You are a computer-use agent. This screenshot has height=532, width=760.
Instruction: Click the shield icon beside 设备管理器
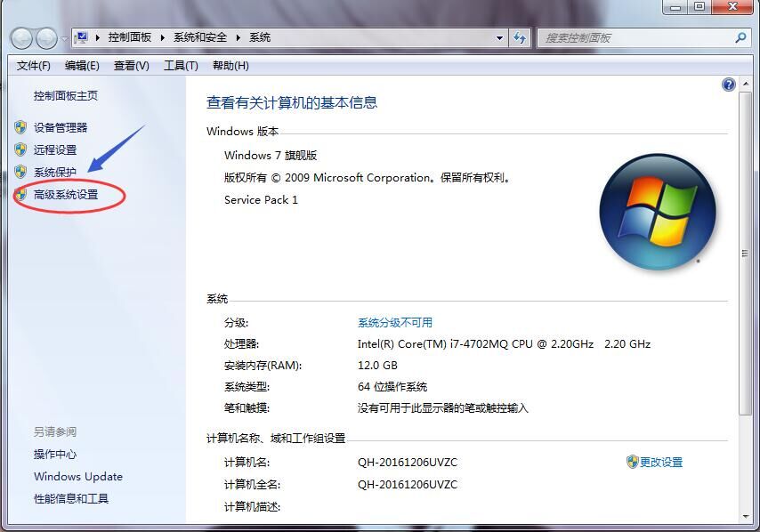click(20, 127)
